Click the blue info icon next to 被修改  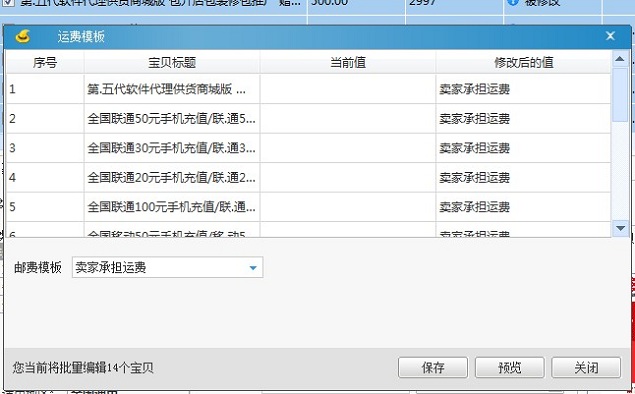pos(513,2)
